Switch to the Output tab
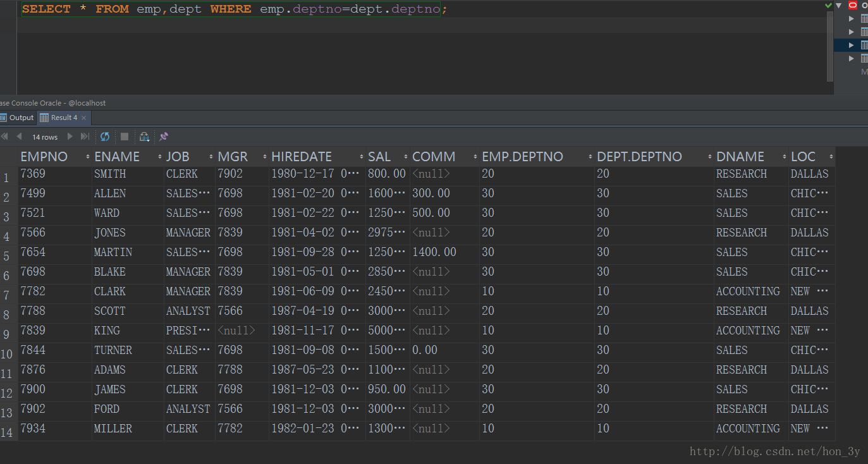The width and height of the screenshot is (868, 464). (18, 118)
